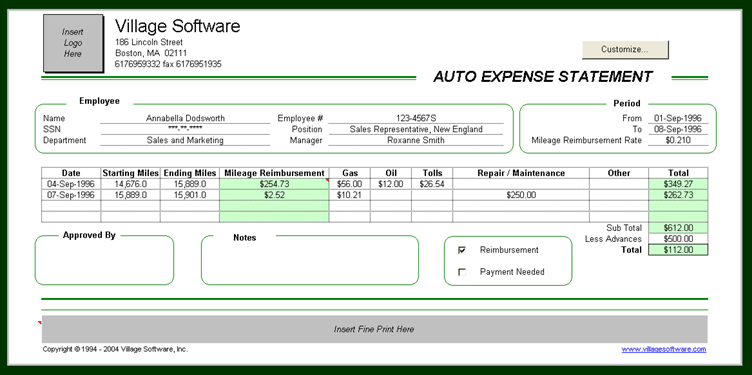Click the Insert Fine Print Here area
This screenshot has height=375, width=752.
(374, 329)
